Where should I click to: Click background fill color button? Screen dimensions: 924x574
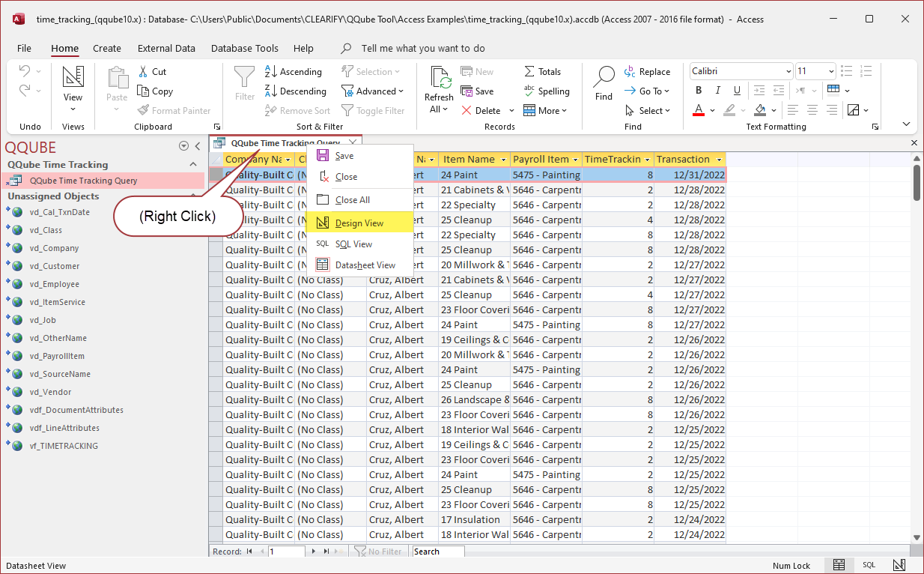point(760,110)
